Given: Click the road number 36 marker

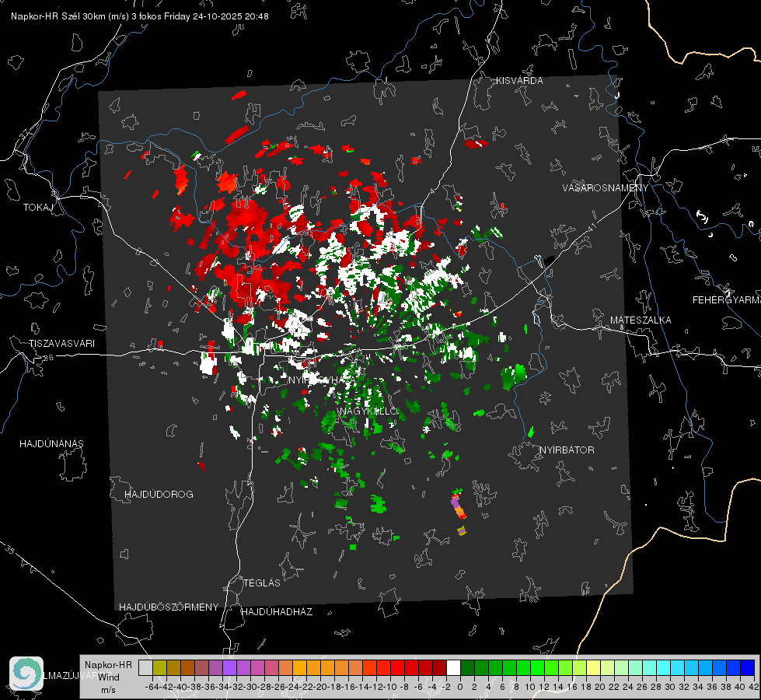Looking at the screenshot, I should 48,358.
